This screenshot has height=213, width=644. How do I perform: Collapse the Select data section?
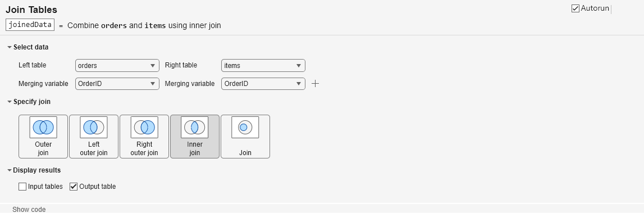(x=10, y=47)
